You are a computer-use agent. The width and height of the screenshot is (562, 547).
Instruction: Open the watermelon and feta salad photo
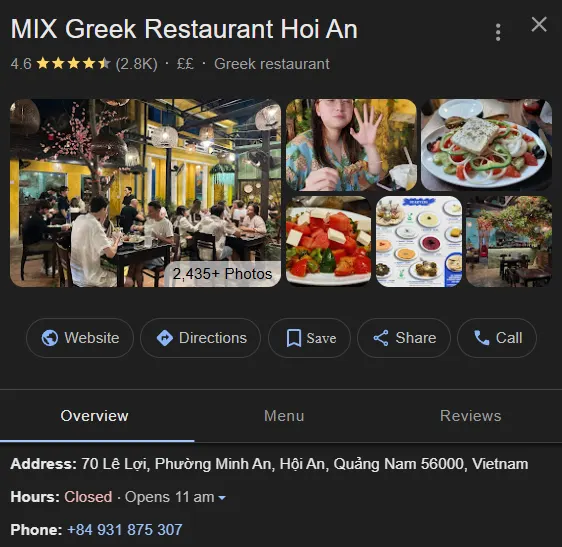pyautogui.click(x=329, y=242)
